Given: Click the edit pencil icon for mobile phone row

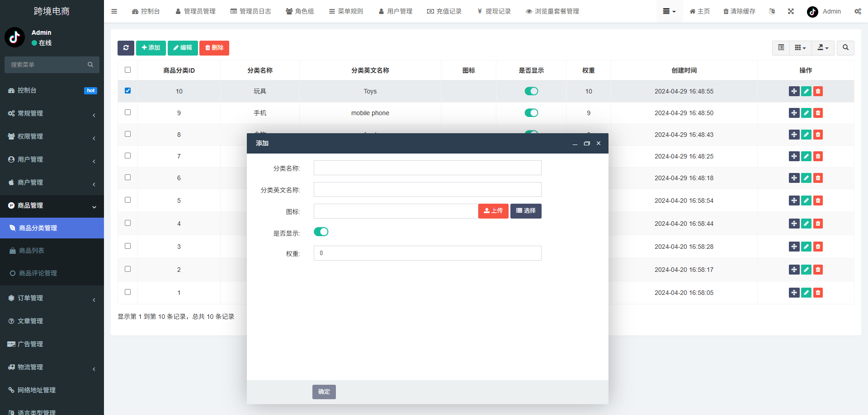Looking at the screenshot, I should pyautogui.click(x=806, y=113).
